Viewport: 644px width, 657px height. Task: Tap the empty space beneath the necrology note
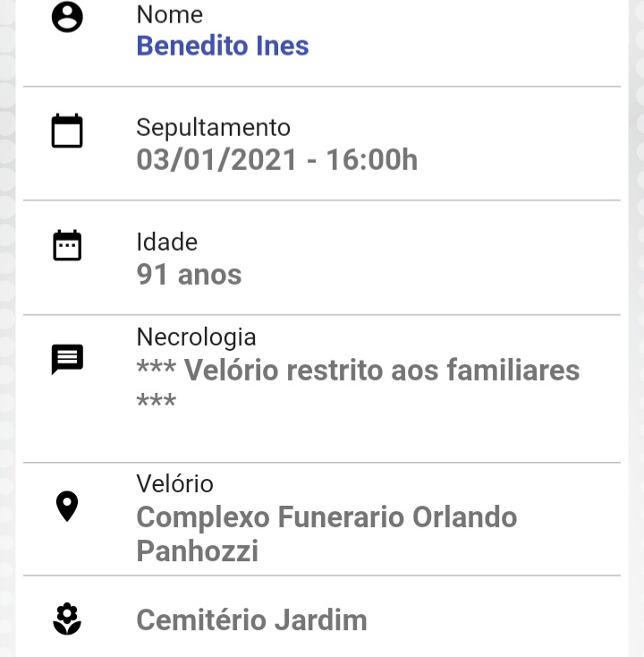click(x=322, y=438)
